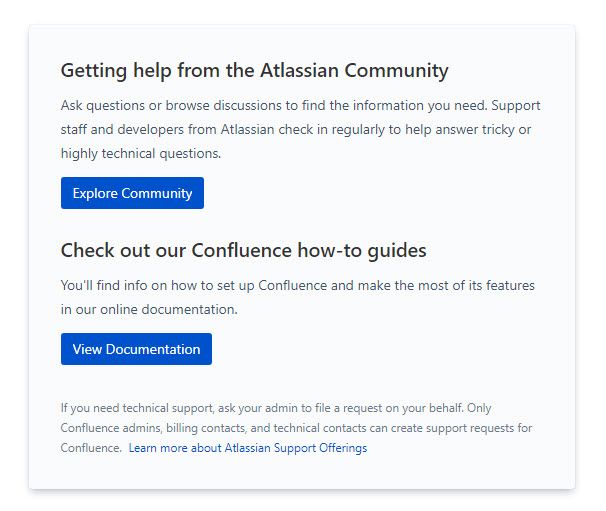Click the word 'Confluence.' before the Learn more link
Viewport: 606px width, 511px height.
[91, 448]
